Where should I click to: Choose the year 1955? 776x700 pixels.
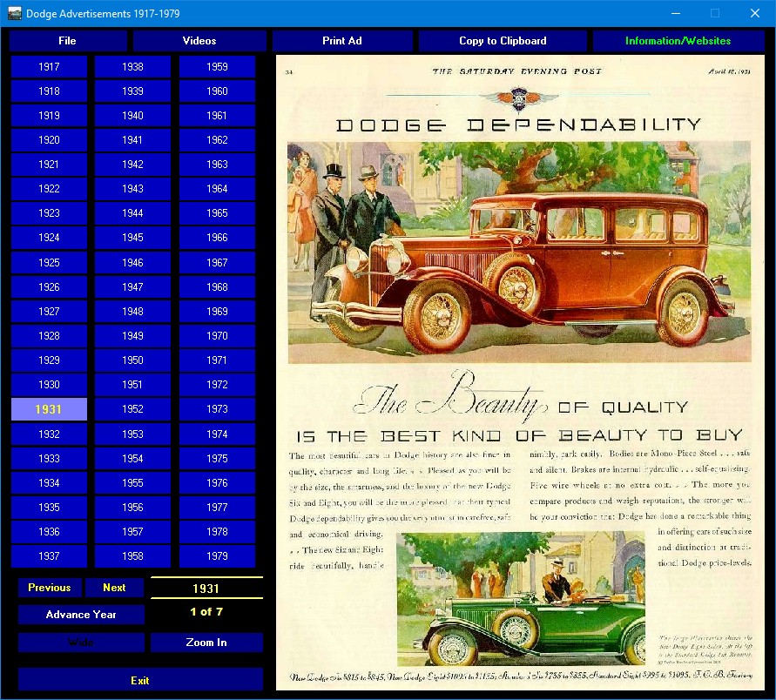(x=132, y=483)
